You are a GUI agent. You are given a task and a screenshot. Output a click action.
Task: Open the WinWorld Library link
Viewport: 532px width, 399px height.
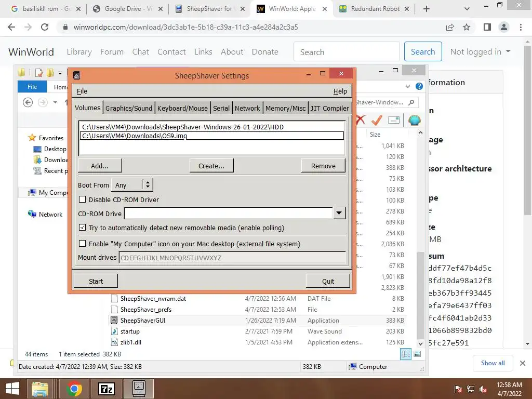(79, 51)
